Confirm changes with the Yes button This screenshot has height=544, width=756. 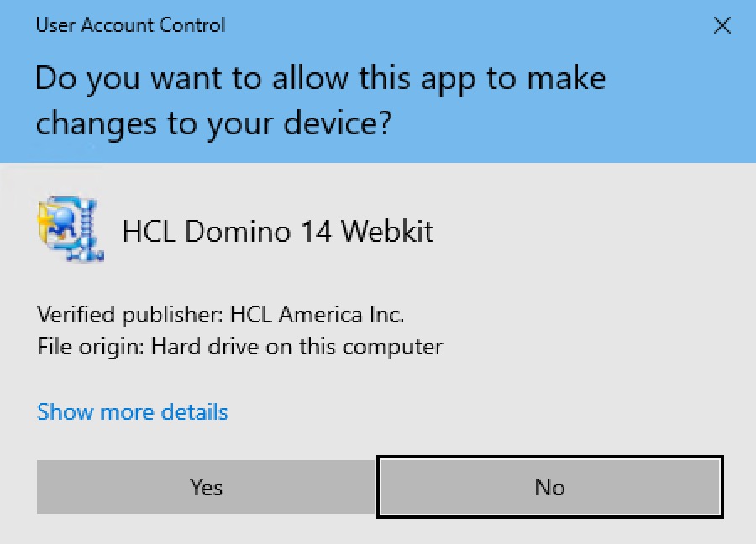(x=205, y=487)
